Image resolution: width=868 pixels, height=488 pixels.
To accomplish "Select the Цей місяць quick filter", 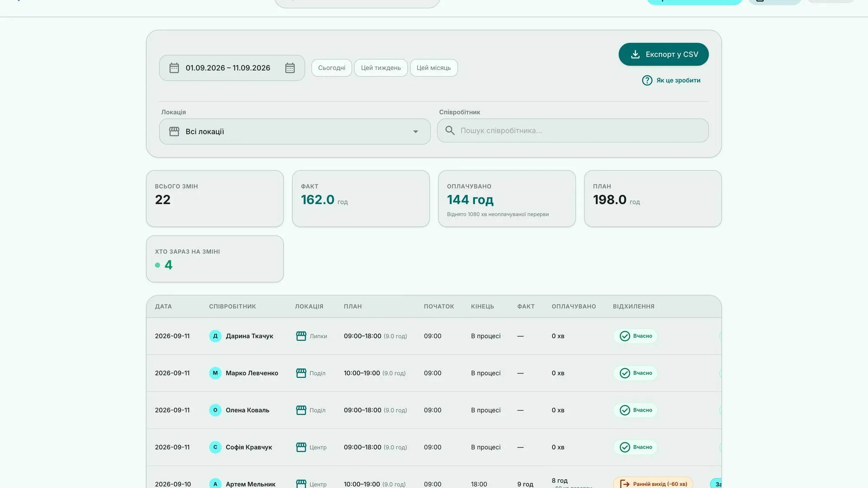I will click(x=434, y=68).
